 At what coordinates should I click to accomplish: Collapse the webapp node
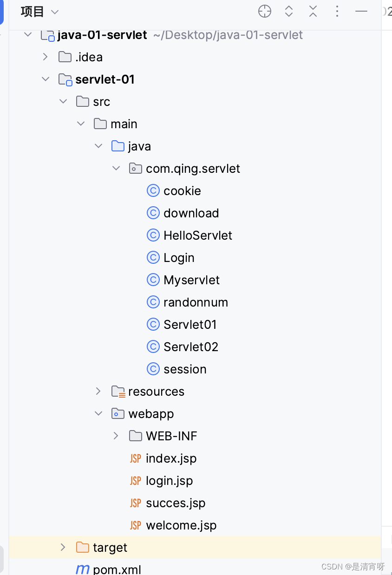(x=98, y=413)
